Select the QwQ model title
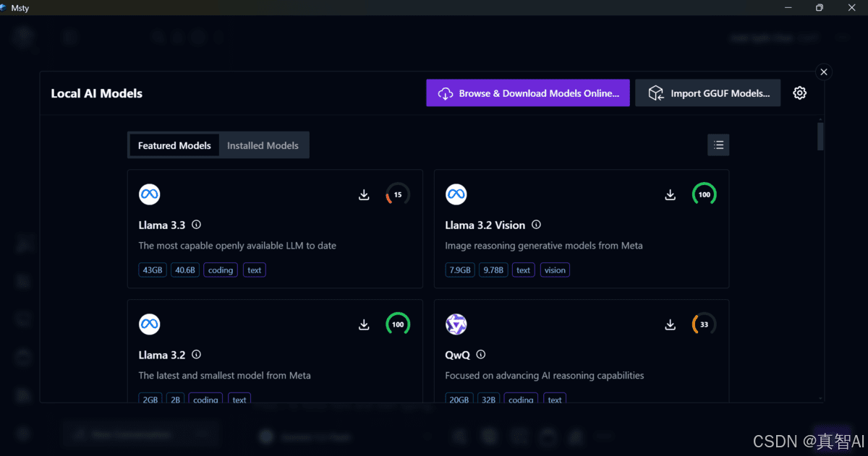 pos(458,355)
